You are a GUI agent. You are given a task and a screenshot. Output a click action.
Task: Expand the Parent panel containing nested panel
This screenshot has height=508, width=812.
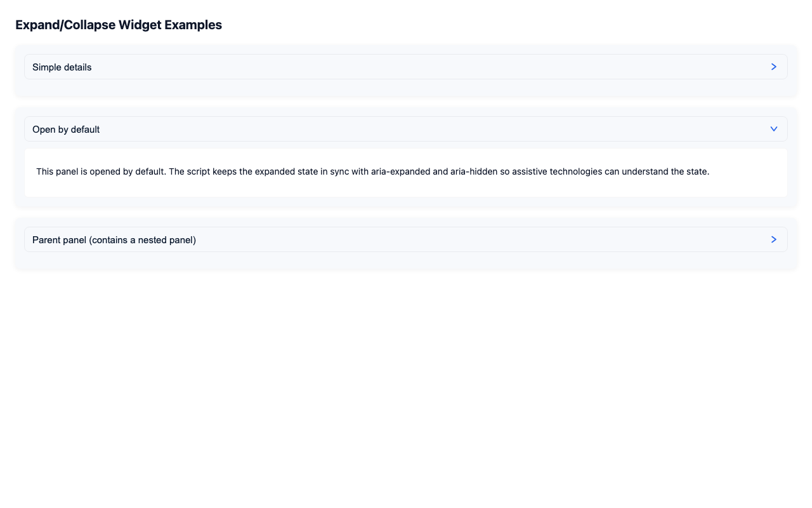(x=405, y=239)
